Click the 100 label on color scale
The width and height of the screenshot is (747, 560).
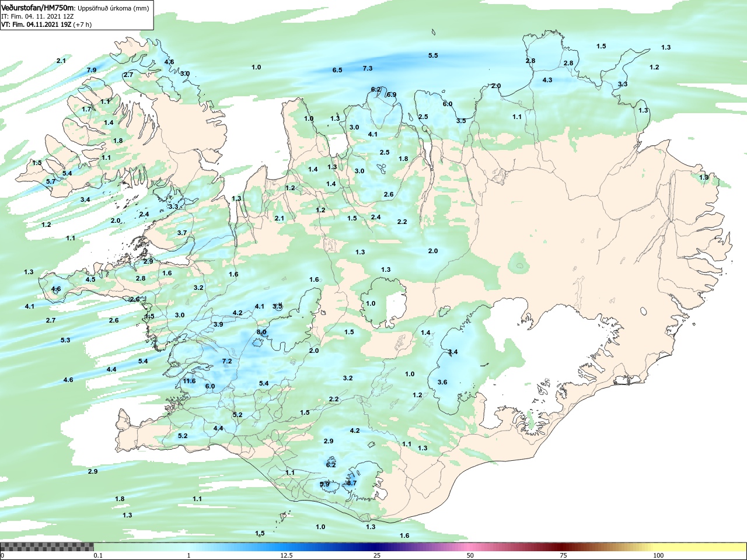pyautogui.click(x=658, y=555)
